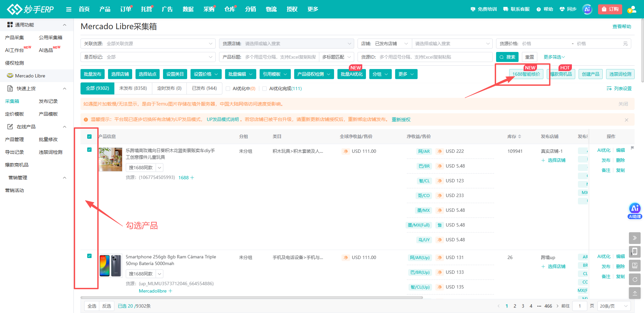The width and height of the screenshot is (644, 313).
Task: Click the 重置 reset button
Action: point(530,57)
